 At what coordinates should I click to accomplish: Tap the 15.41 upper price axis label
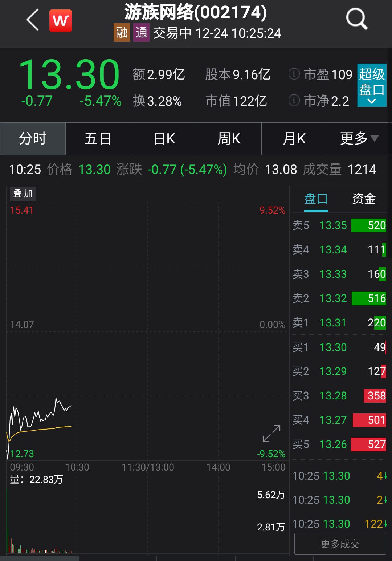(22, 210)
